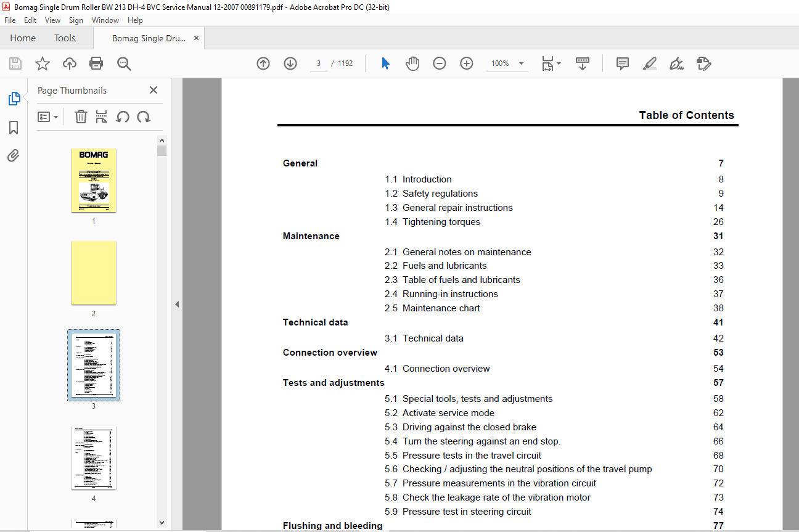Click '2.5 Maintenance chart' contents entry
Viewport: 799px width, 532px height.
point(432,308)
